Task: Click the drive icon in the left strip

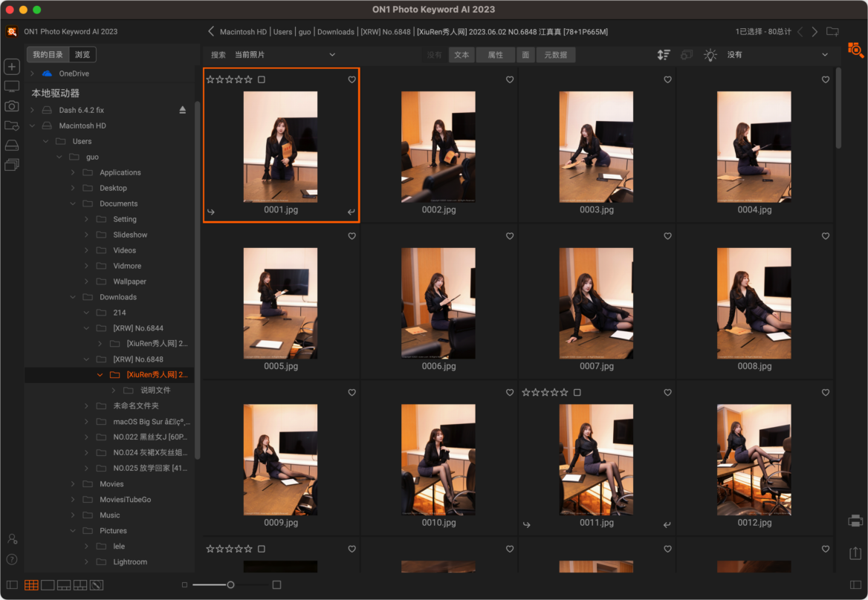Action: tap(12, 146)
